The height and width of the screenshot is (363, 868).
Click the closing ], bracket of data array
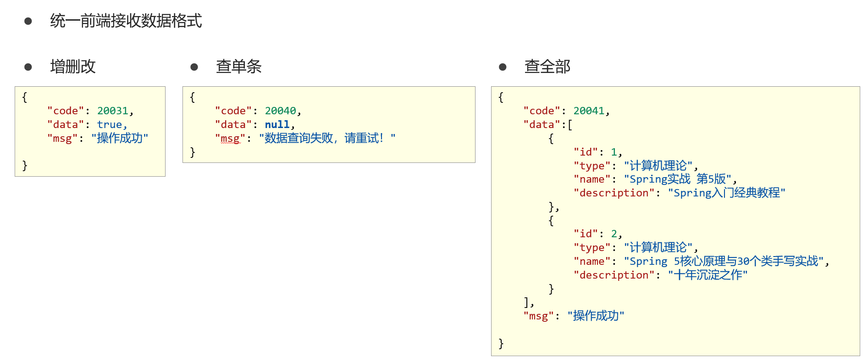(x=529, y=302)
